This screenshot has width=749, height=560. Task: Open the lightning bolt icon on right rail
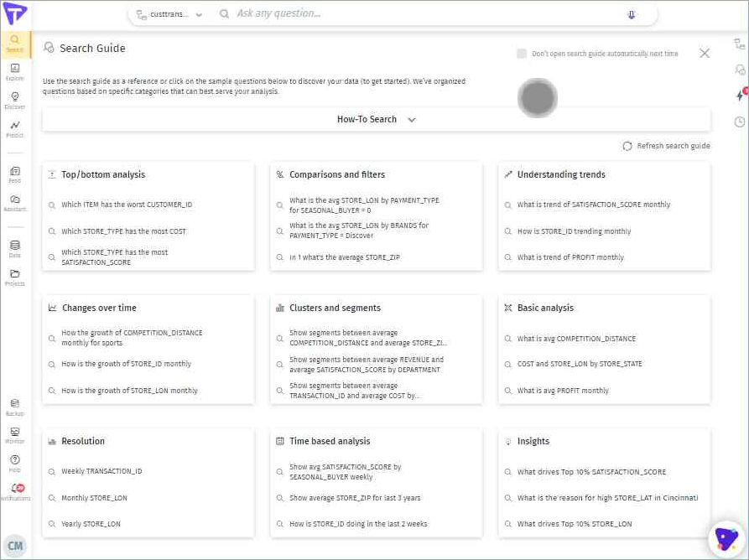pyautogui.click(x=741, y=95)
